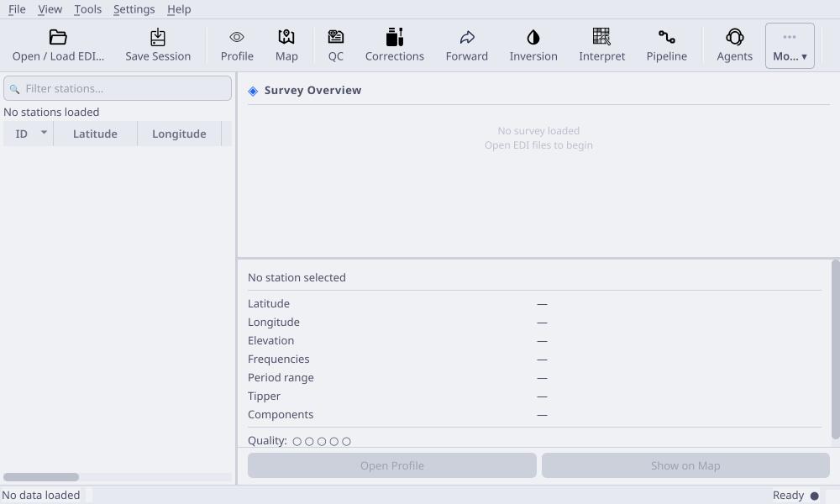Click the Open Profile button

[x=392, y=465]
